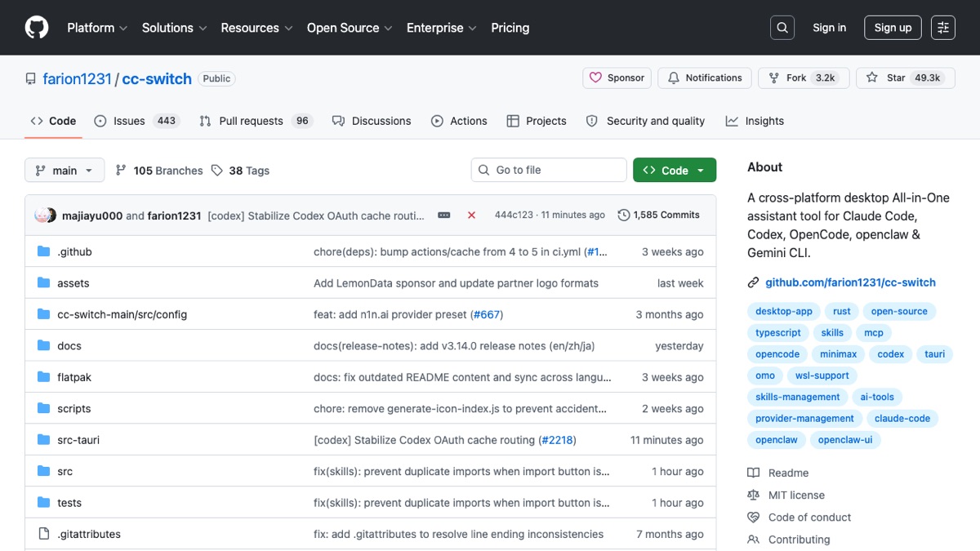Select the claude-code topic tag
980x551 pixels.
tap(902, 419)
